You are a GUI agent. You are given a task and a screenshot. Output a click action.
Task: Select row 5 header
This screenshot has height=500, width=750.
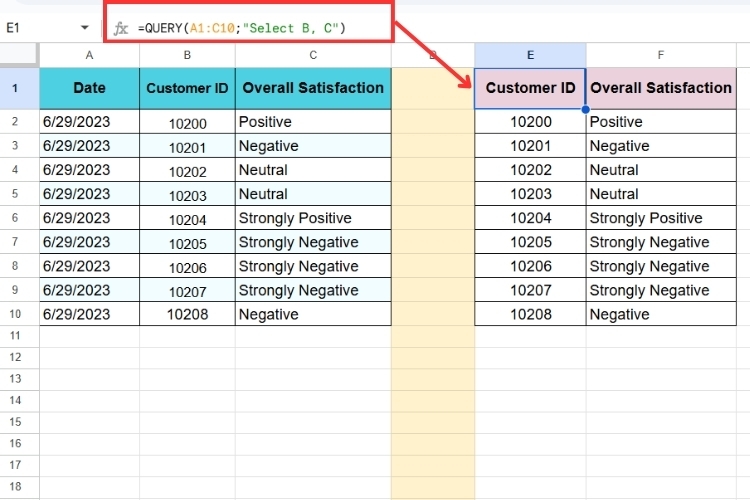click(x=15, y=194)
